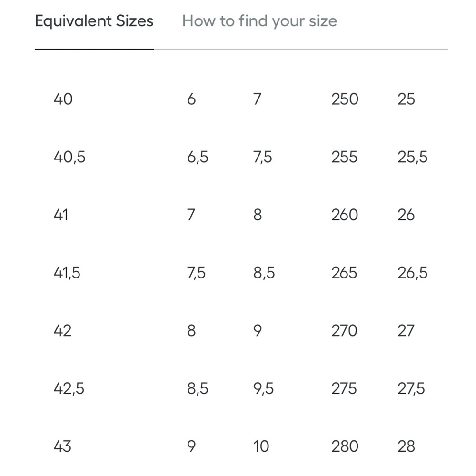Select the 9,5 equivalent size
Image resolution: width=476 pixels, height=476 pixels.
point(264,389)
